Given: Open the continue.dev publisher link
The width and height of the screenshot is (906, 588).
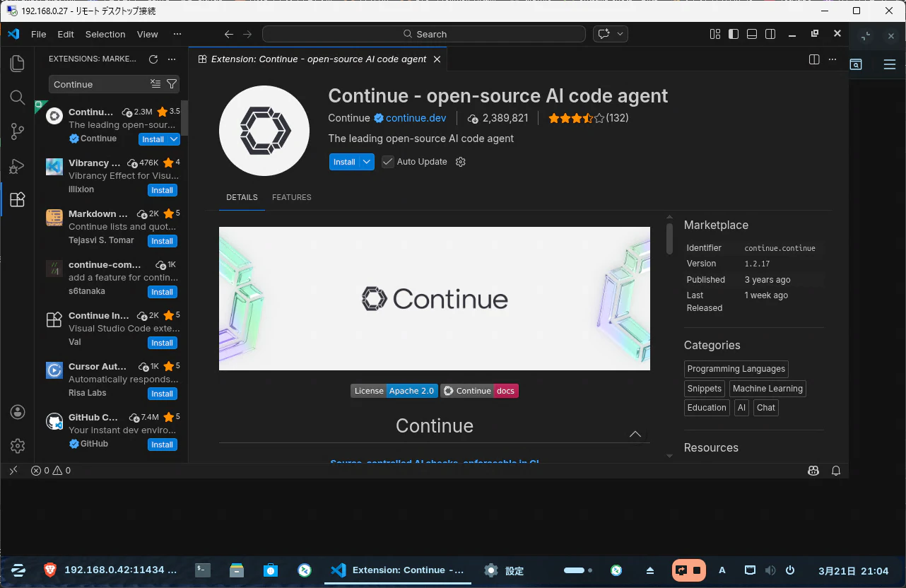Looking at the screenshot, I should [x=416, y=118].
